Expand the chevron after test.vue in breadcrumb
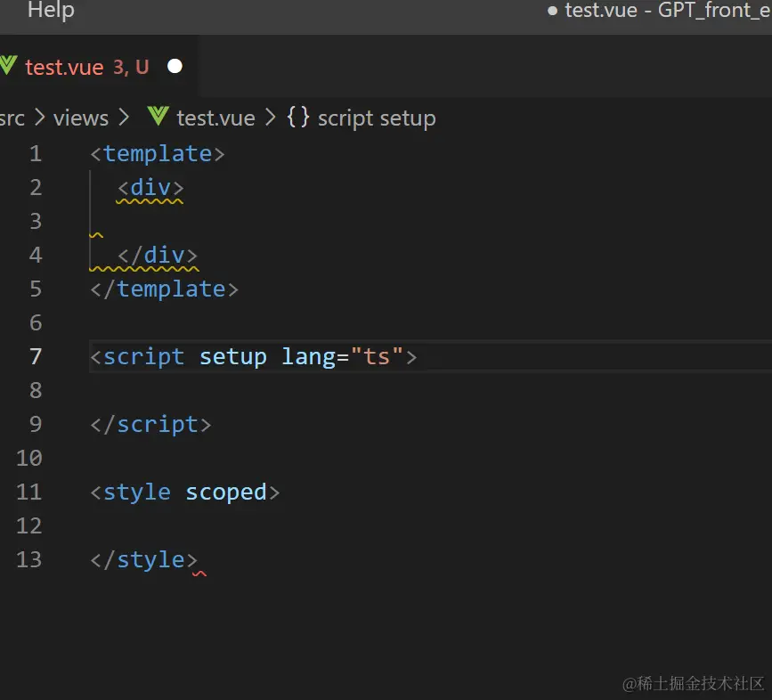This screenshot has width=772, height=700. pos(270,118)
